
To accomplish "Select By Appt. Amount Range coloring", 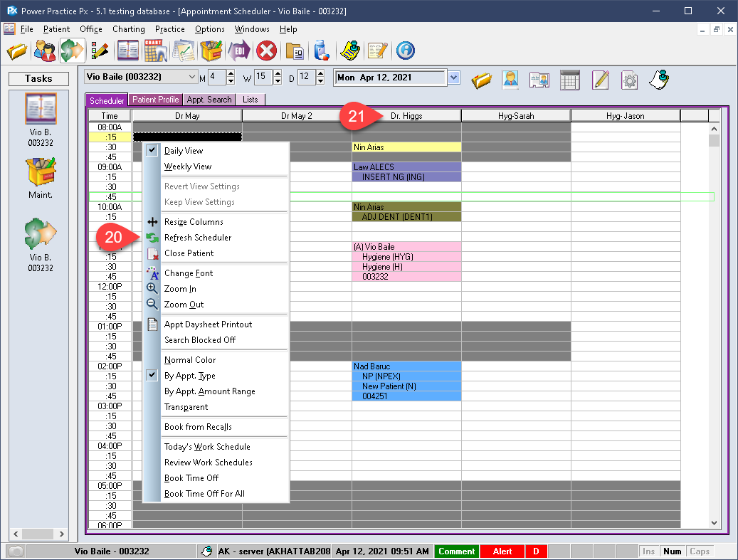I will click(209, 391).
